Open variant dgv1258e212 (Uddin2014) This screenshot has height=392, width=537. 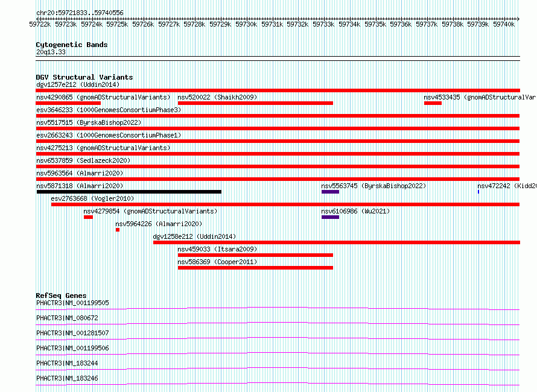tap(194, 236)
